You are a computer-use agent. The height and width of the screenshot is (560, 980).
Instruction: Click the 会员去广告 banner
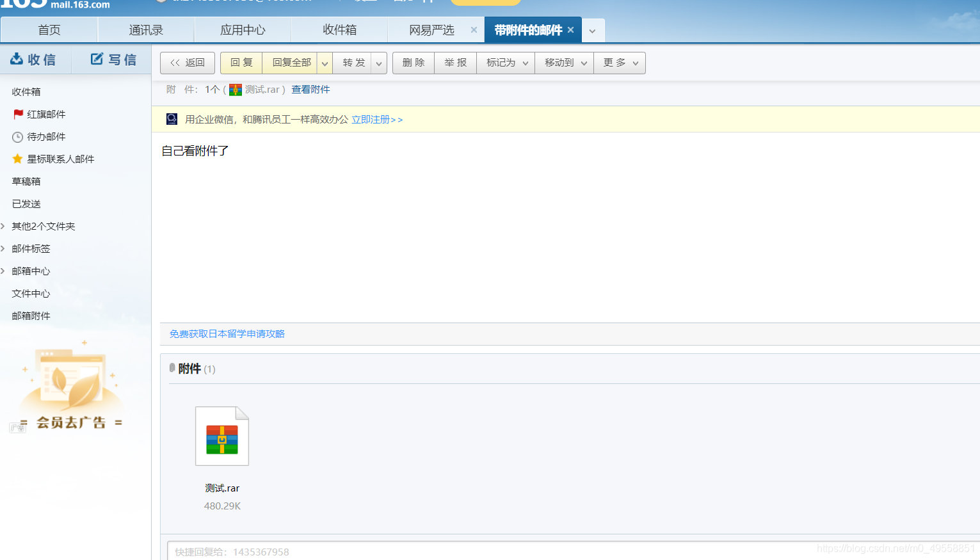point(70,387)
